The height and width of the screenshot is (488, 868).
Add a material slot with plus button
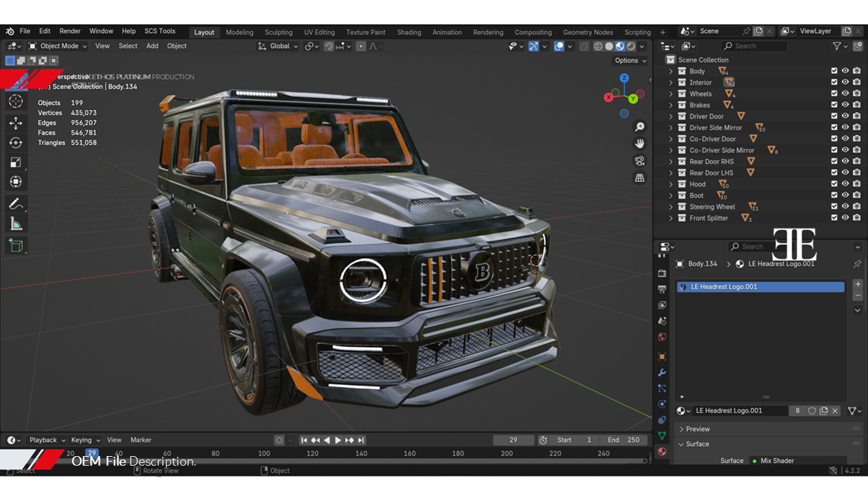click(858, 285)
